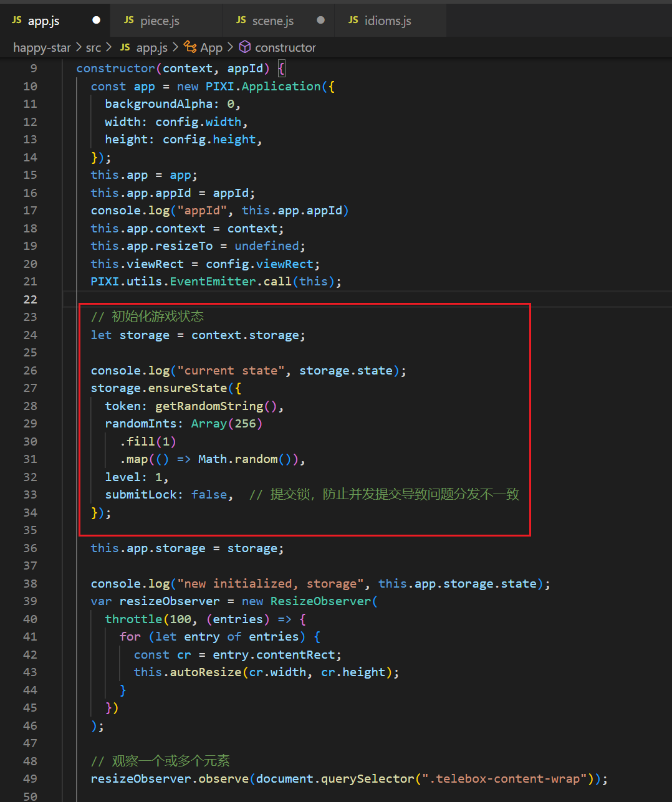
Task: Click the comment '// 初始化游戏状态'
Action: [147, 317]
